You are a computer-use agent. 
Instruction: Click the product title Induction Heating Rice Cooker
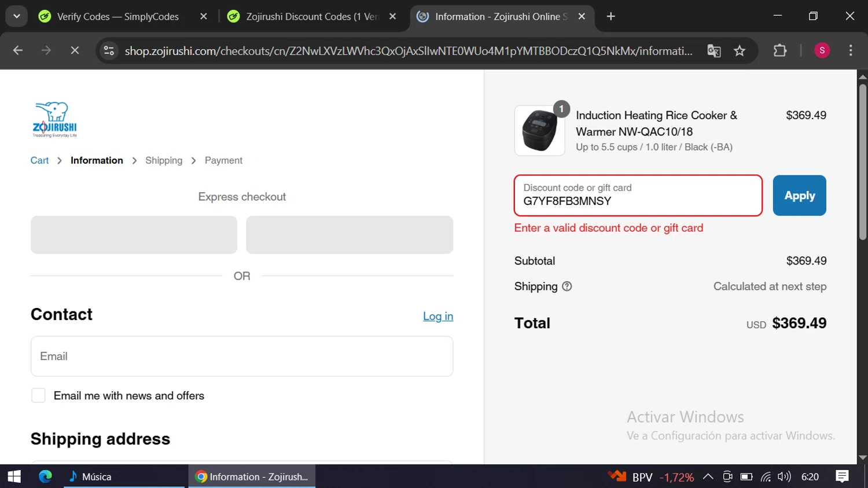pyautogui.click(x=656, y=123)
